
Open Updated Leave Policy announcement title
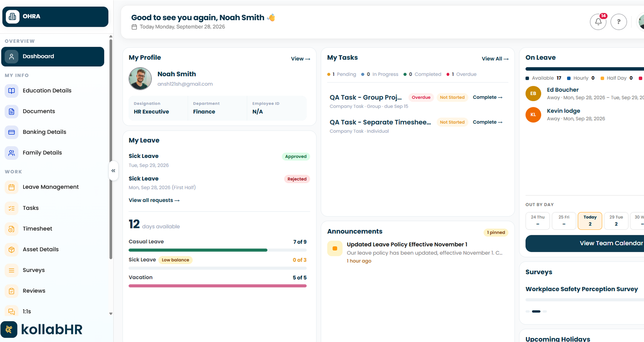pyautogui.click(x=407, y=244)
